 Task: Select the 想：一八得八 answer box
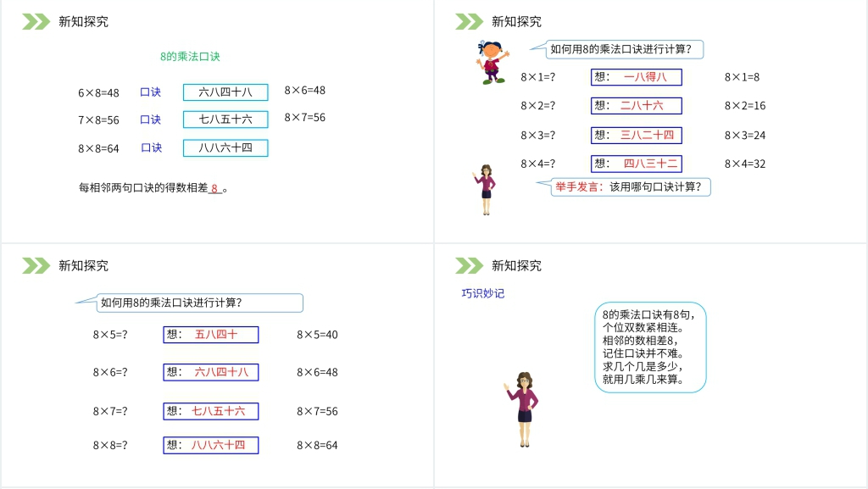coord(637,77)
